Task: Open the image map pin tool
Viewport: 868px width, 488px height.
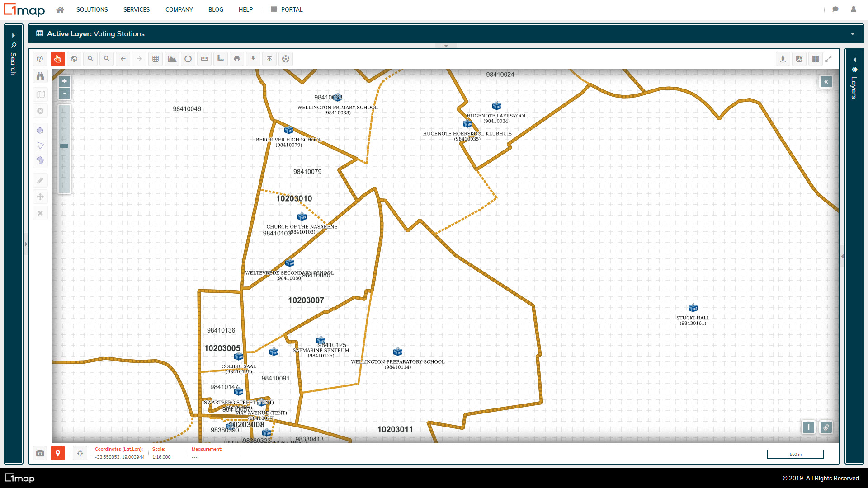Action: (x=799, y=59)
